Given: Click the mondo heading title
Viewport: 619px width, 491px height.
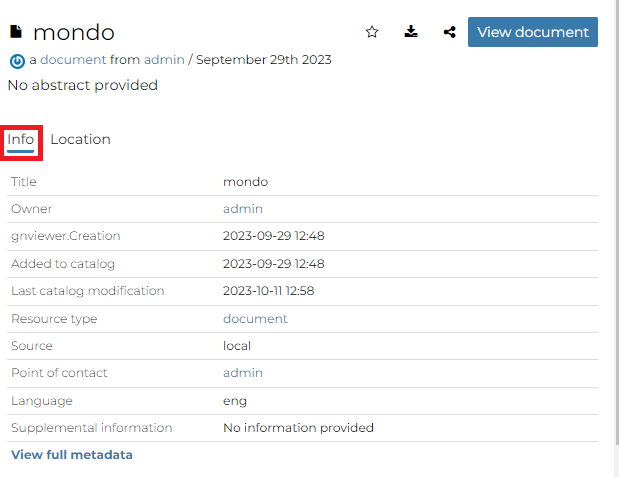Looking at the screenshot, I should tap(74, 32).
